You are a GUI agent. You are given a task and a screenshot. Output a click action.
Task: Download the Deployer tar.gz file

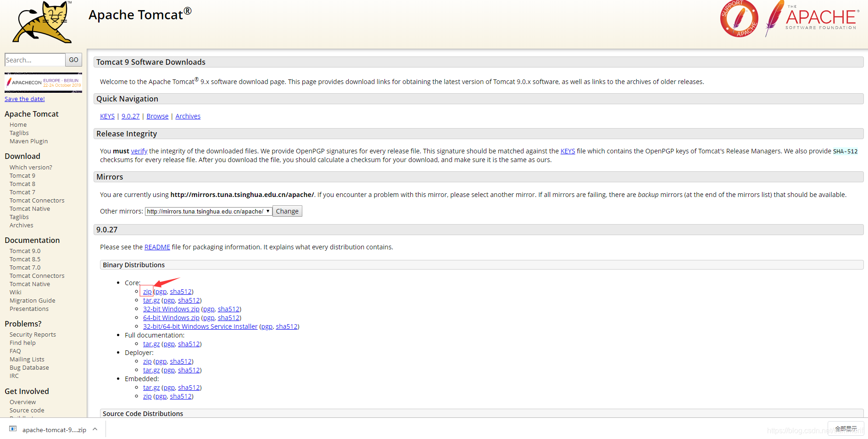[x=151, y=370]
